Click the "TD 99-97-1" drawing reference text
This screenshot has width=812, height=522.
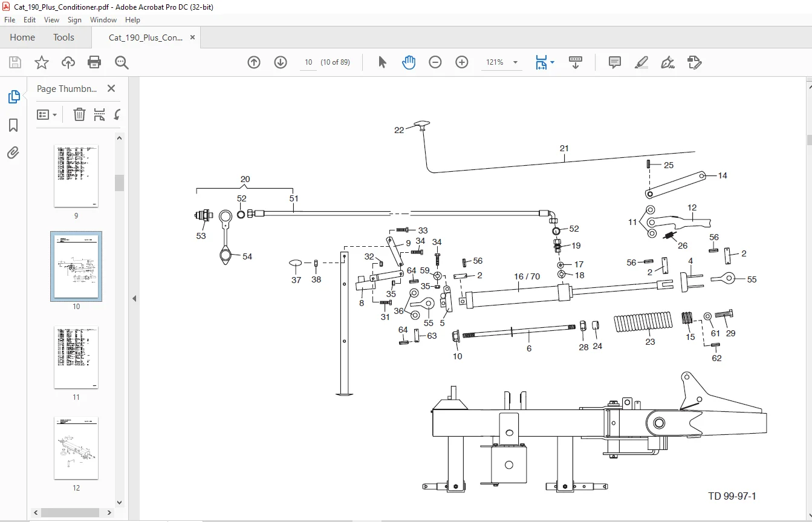pyautogui.click(x=732, y=497)
